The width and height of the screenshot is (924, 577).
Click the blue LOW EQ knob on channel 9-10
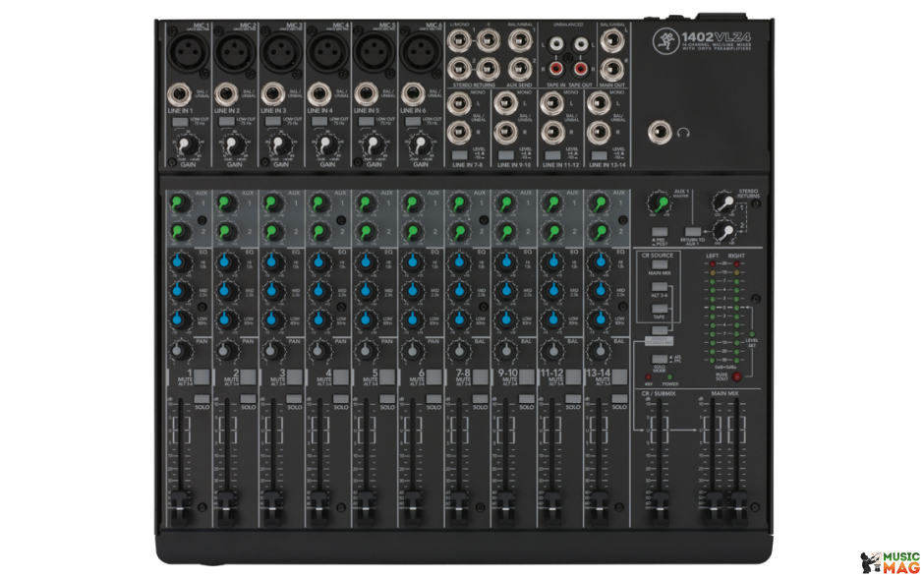pos(505,319)
